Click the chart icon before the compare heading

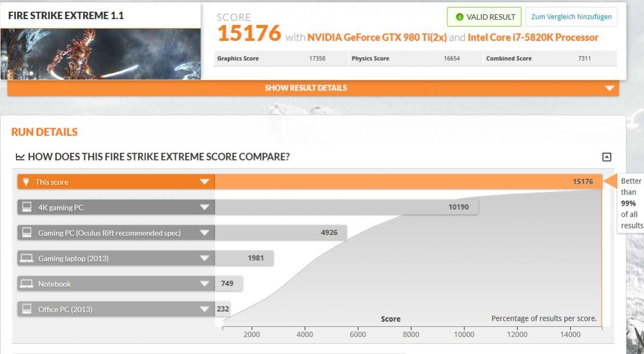coord(20,157)
